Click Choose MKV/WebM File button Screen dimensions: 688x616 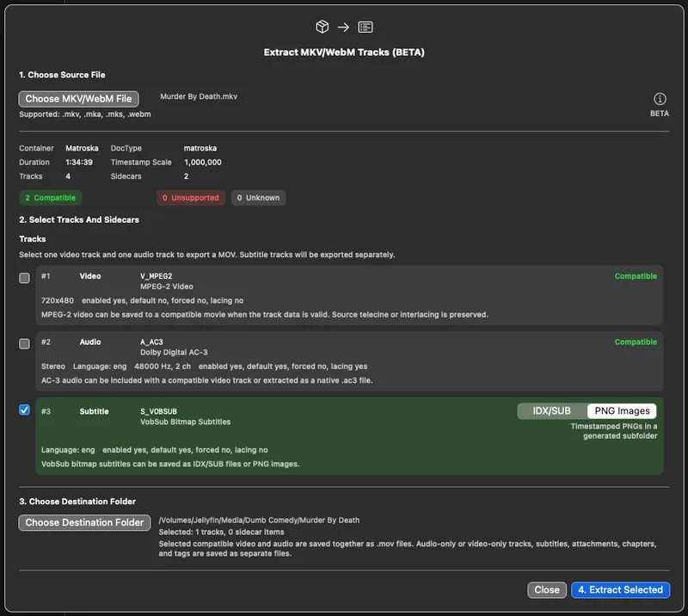(x=78, y=99)
